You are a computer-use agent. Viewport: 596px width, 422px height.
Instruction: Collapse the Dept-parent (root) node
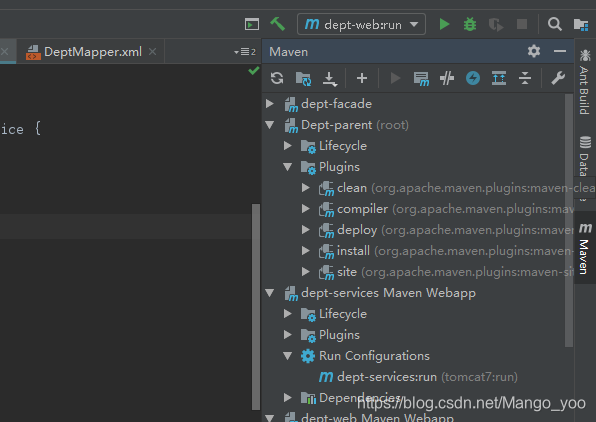(270, 125)
